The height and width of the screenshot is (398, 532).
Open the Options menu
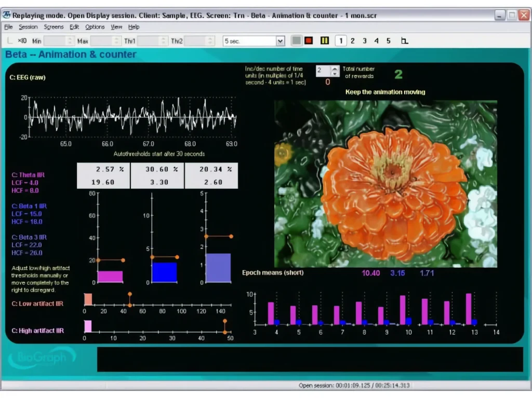tap(95, 27)
